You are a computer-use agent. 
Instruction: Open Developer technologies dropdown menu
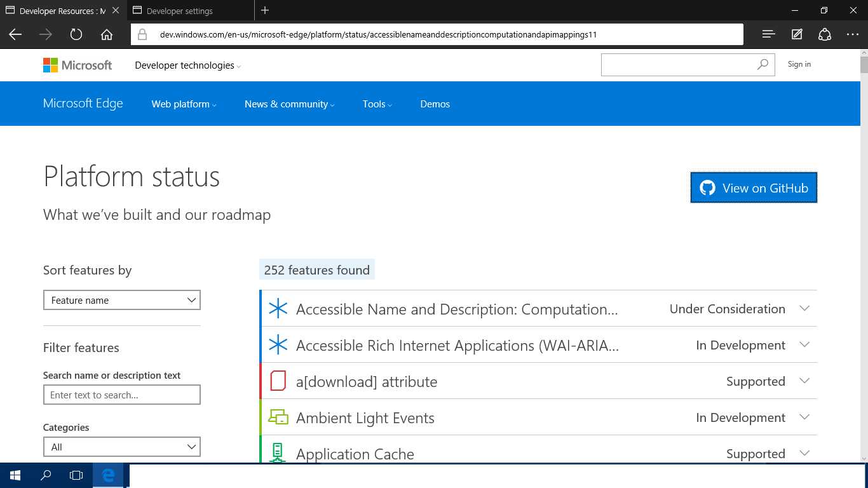(188, 65)
